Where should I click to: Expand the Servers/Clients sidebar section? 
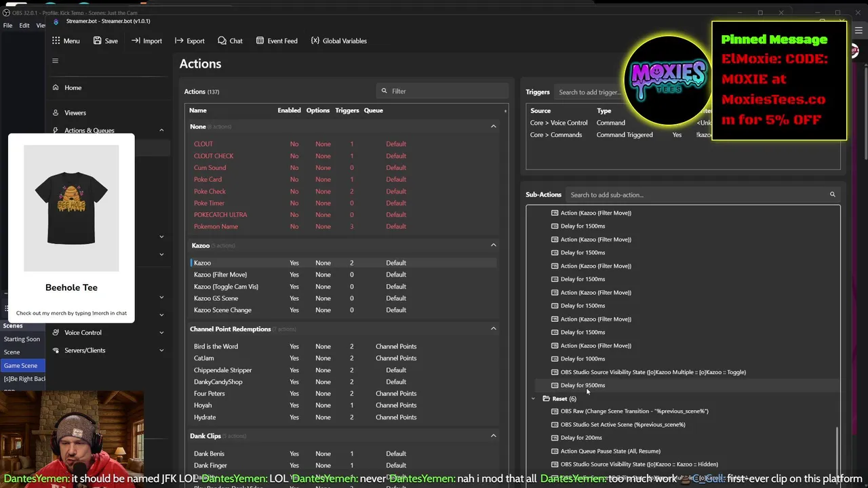(x=161, y=350)
